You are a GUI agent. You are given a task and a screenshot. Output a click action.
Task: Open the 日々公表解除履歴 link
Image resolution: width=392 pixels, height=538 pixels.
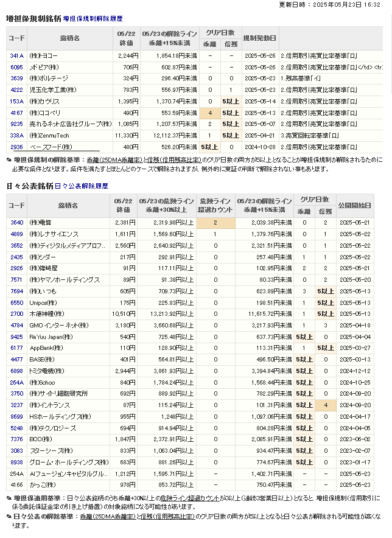point(82,186)
